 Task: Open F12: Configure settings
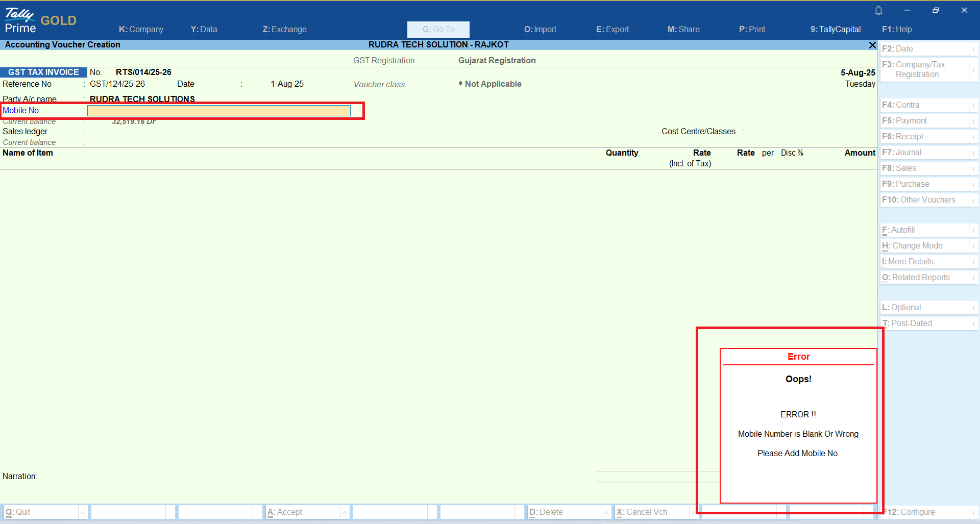point(923,512)
